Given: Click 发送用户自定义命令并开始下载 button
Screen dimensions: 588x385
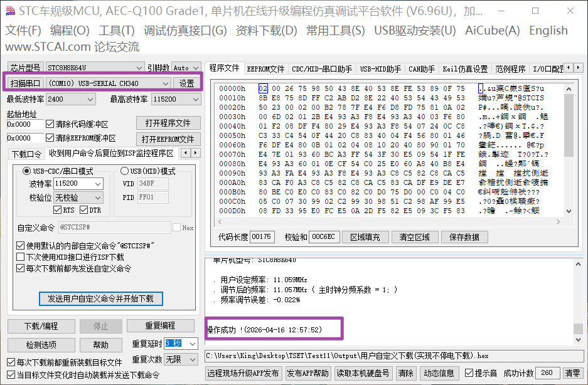Looking at the screenshot, I should [x=101, y=298].
